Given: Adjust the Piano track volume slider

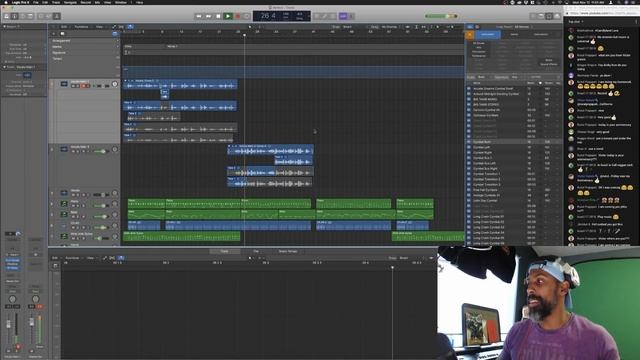Looking at the screenshot, I should [101, 206].
